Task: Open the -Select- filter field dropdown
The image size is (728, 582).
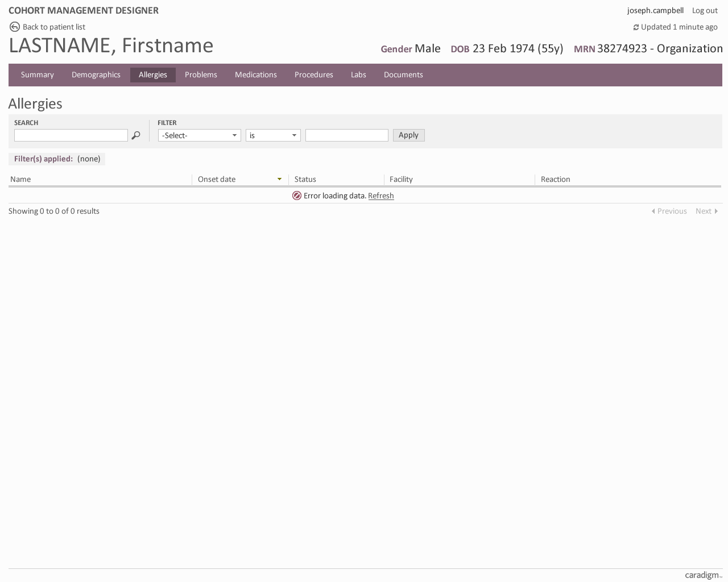Action: point(199,135)
